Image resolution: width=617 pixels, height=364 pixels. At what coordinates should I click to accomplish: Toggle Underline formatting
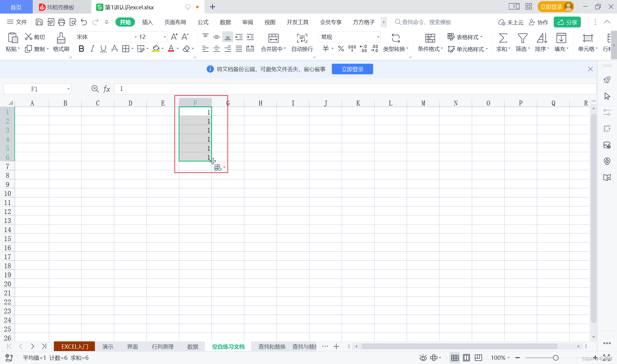click(103, 49)
